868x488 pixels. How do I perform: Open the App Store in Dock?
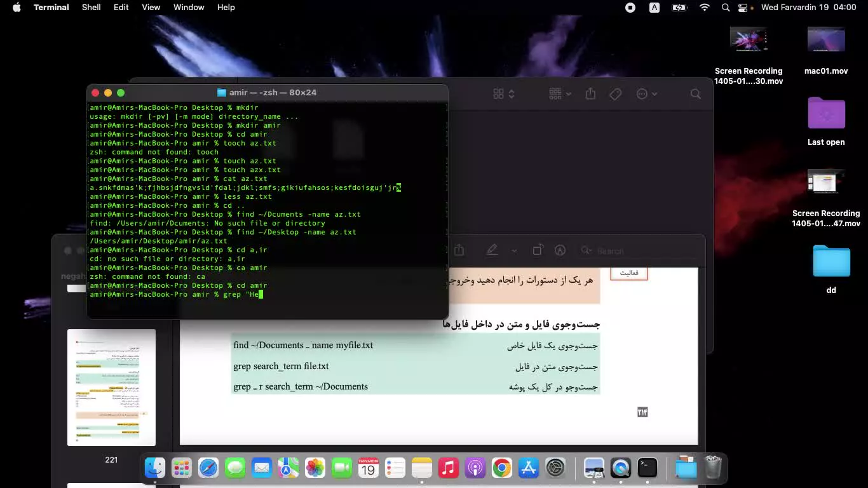click(529, 468)
